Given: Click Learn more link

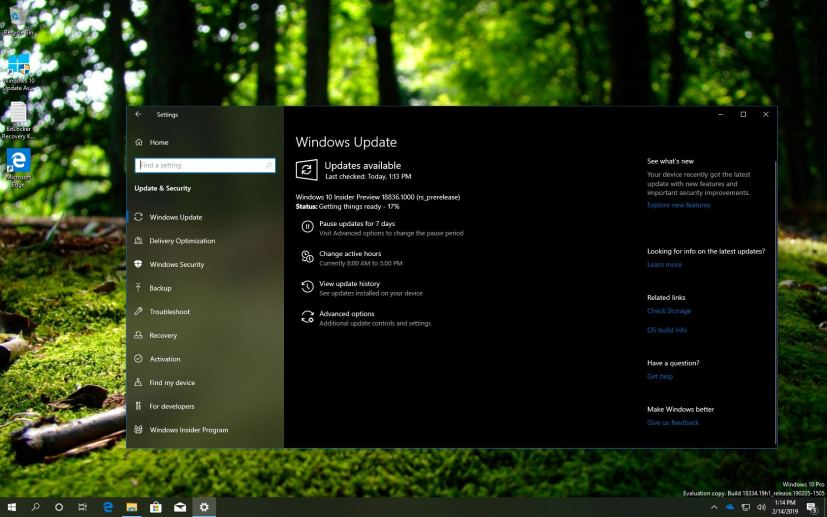Looking at the screenshot, I should pyautogui.click(x=664, y=265).
